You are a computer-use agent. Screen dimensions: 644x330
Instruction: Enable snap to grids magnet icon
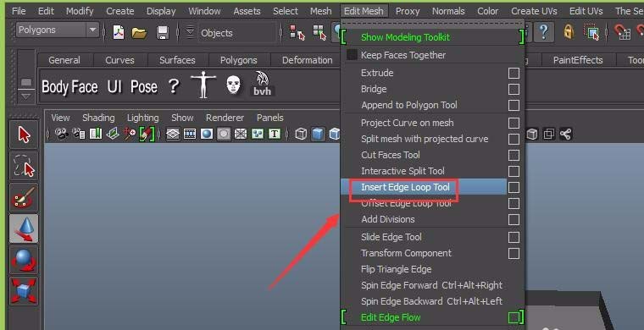[622, 32]
